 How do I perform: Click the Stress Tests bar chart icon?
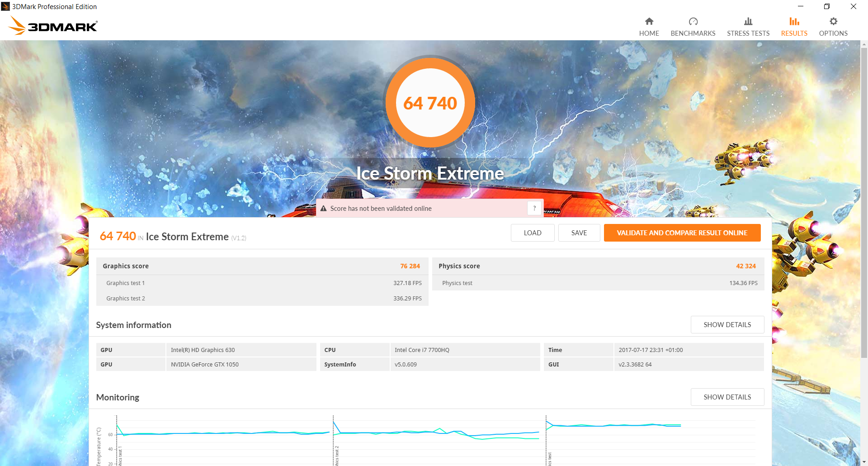[x=748, y=21]
